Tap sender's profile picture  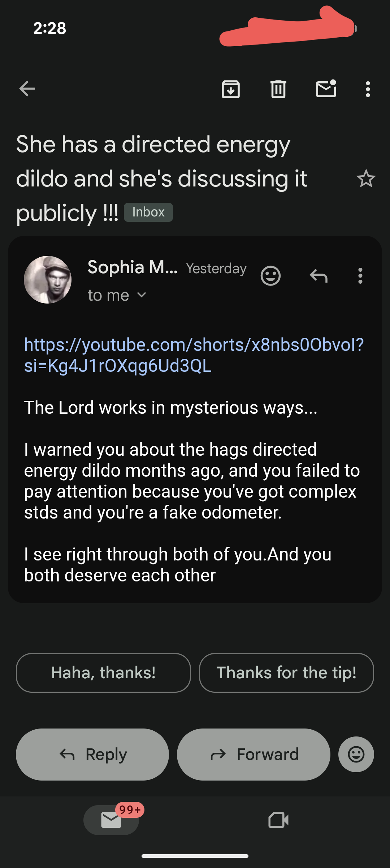point(48,280)
